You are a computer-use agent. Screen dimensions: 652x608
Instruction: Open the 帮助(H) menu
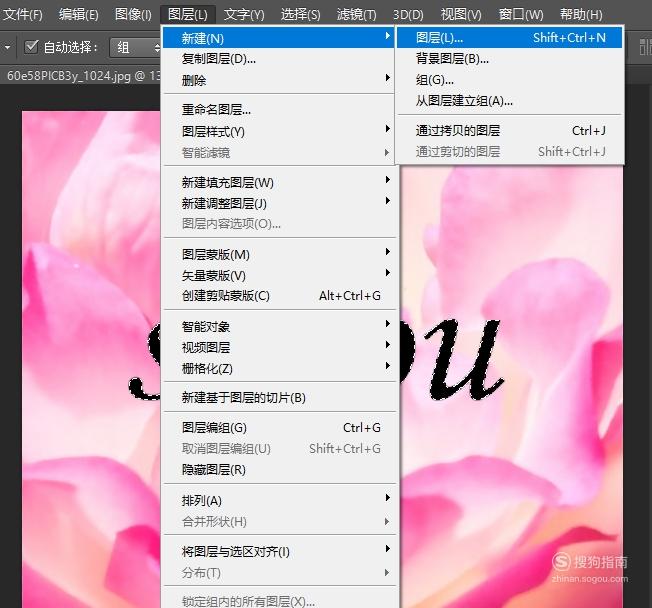pos(581,15)
